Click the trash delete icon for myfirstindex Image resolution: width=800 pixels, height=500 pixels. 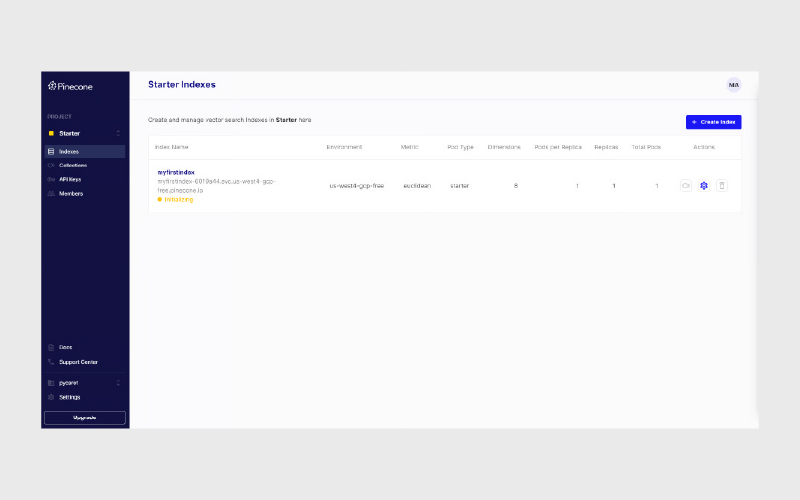pyautogui.click(x=721, y=186)
